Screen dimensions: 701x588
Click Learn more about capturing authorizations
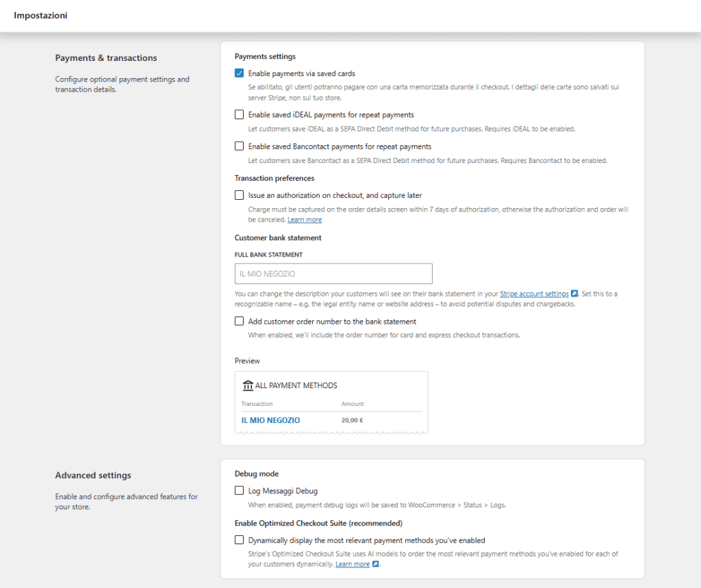point(304,219)
